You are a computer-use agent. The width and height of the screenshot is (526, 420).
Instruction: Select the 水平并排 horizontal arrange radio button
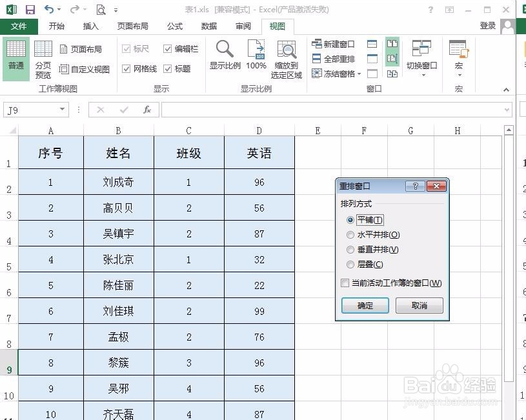pos(350,234)
